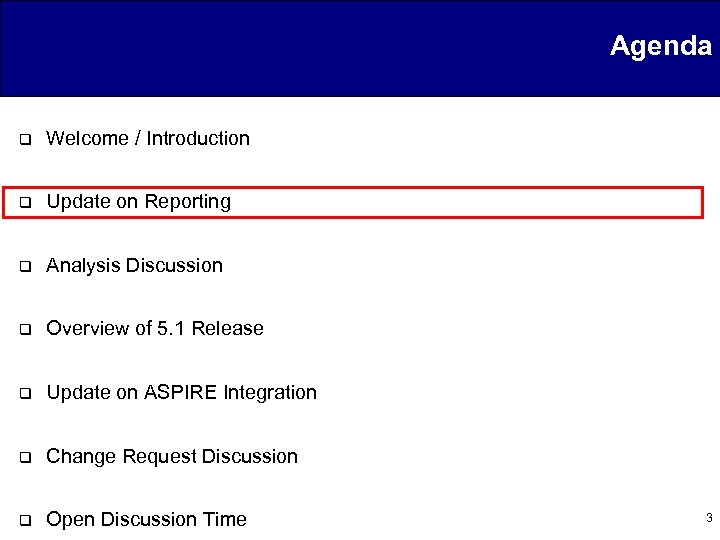Click the slide number 3
720x540 pixels.
[708, 518]
